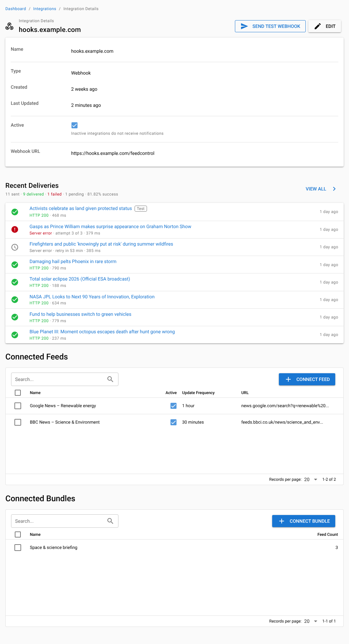The height and width of the screenshot is (644, 349).
Task: Select all bundles with header checkbox
Action: [18, 534]
